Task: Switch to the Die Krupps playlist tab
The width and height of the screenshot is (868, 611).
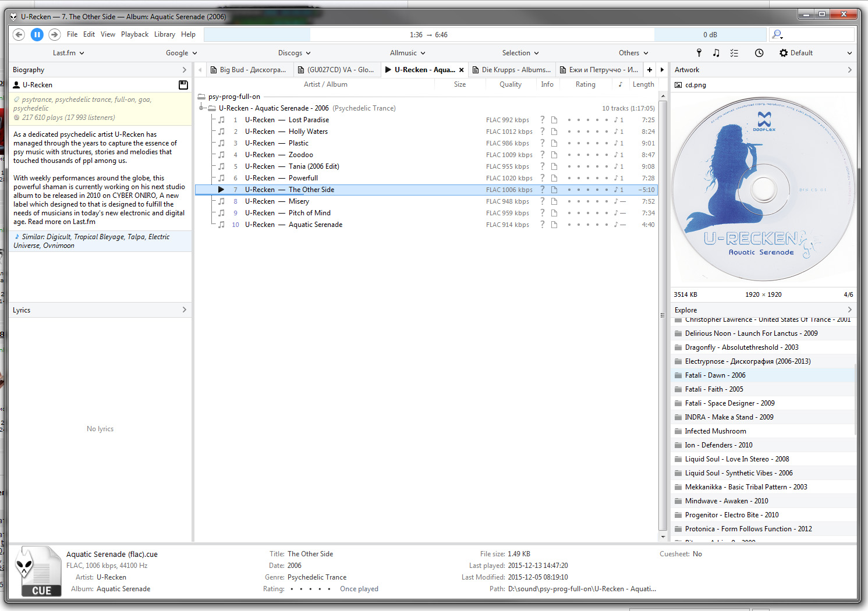Action: pos(511,70)
